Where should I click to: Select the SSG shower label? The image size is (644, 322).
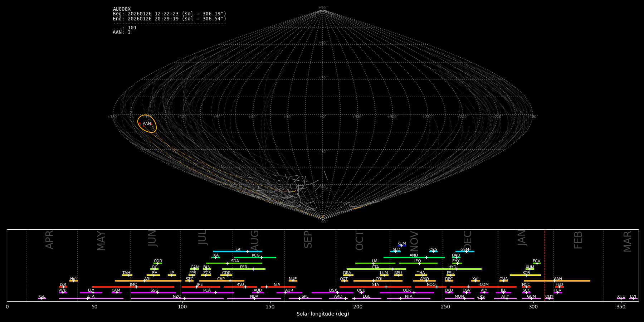(x=154, y=291)
